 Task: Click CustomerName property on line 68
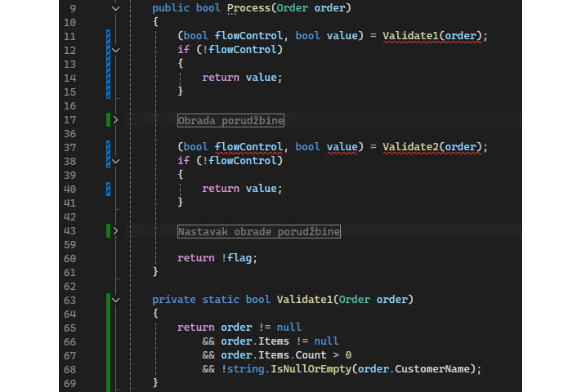[432, 369]
